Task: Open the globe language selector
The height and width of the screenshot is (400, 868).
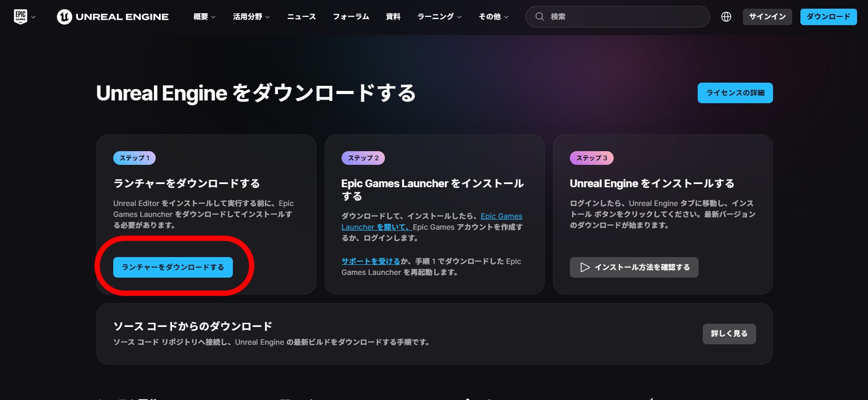Action: pos(726,17)
